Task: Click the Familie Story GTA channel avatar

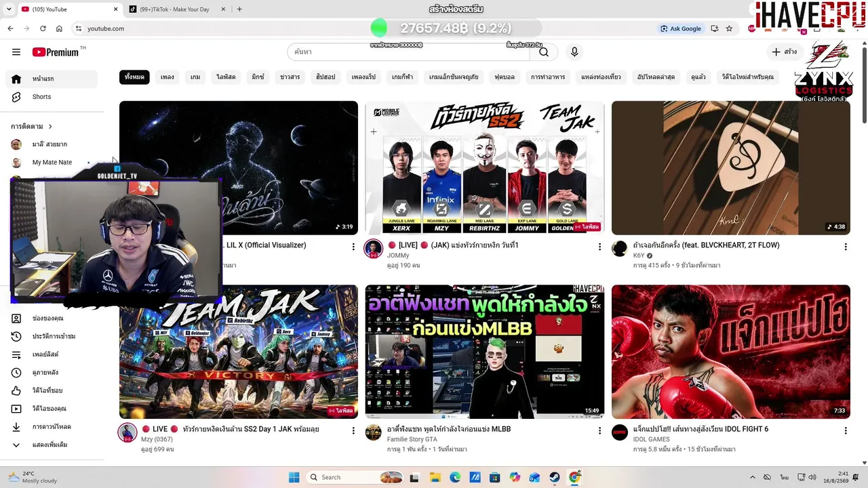Action: coord(374,432)
